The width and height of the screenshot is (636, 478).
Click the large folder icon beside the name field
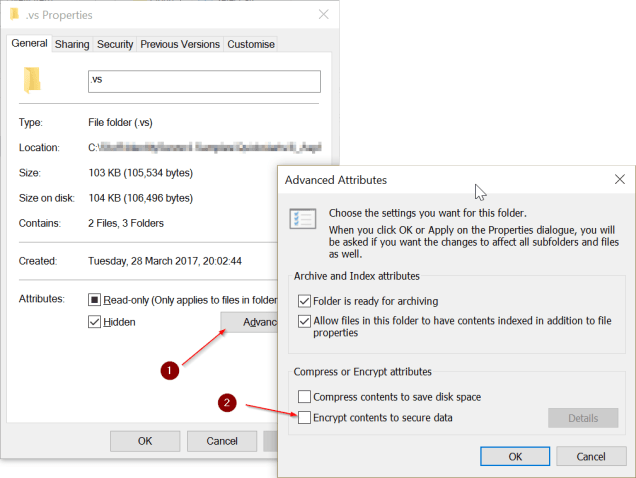click(32, 80)
